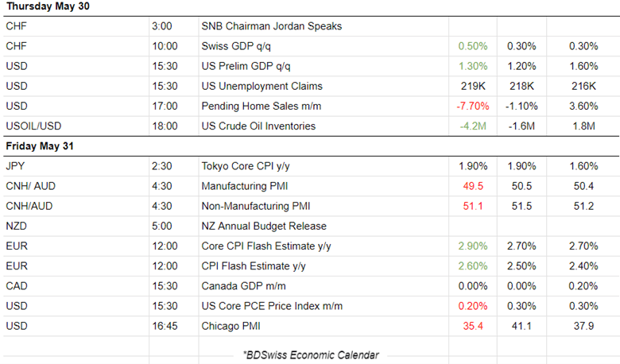Click the Thursday May 30 header

(x=49, y=6)
